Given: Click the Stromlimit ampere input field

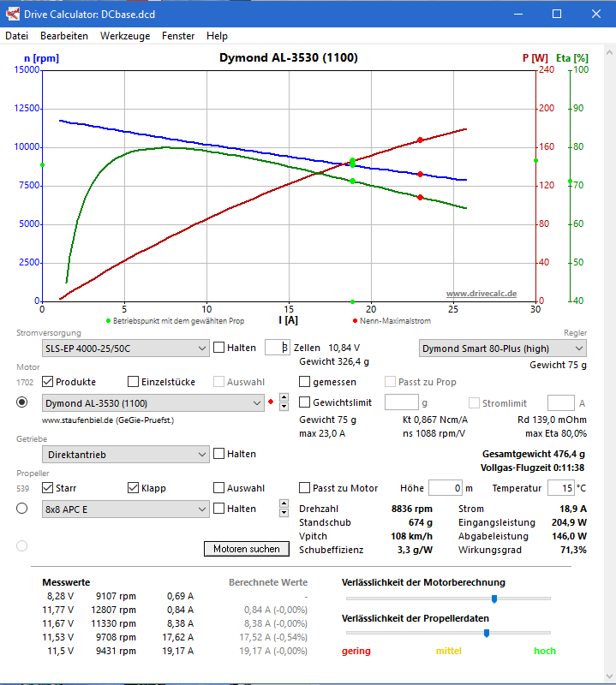Looking at the screenshot, I should (561, 402).
